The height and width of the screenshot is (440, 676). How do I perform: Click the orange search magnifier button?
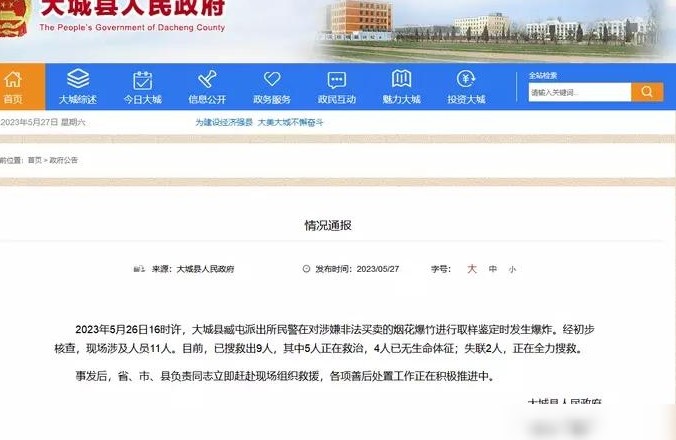[647, 92]
